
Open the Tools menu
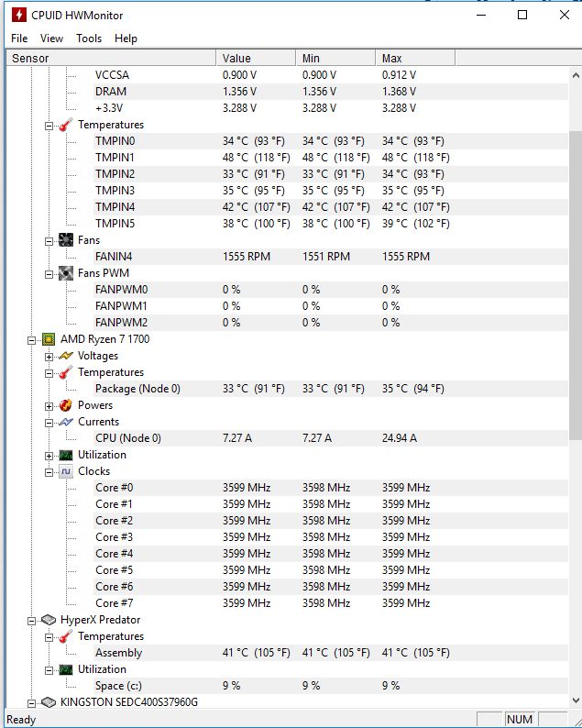click(89, 39)
